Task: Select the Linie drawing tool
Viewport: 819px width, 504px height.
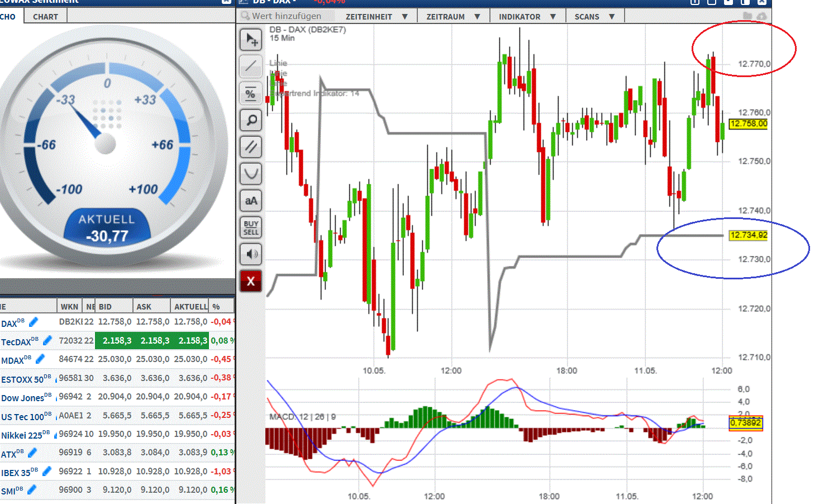Action: coord(251,66)
